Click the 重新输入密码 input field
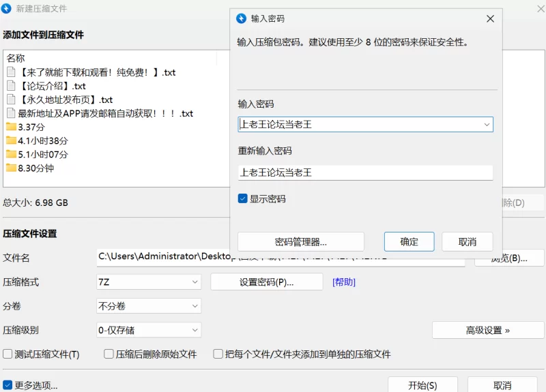546x392 pixels. [x=365, y=173]
